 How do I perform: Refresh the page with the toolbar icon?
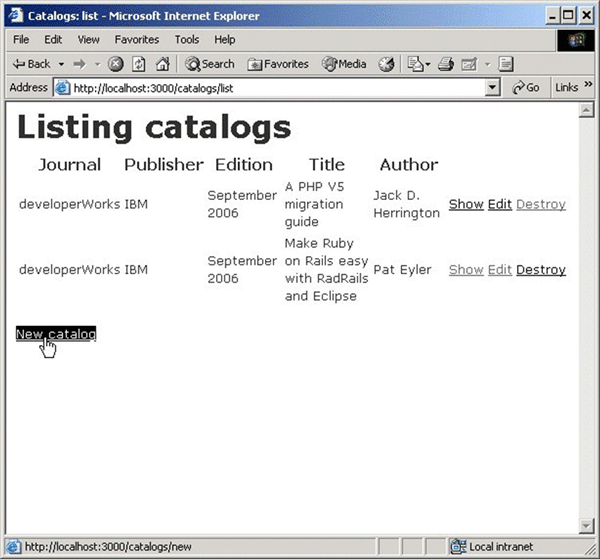[139, 64]
